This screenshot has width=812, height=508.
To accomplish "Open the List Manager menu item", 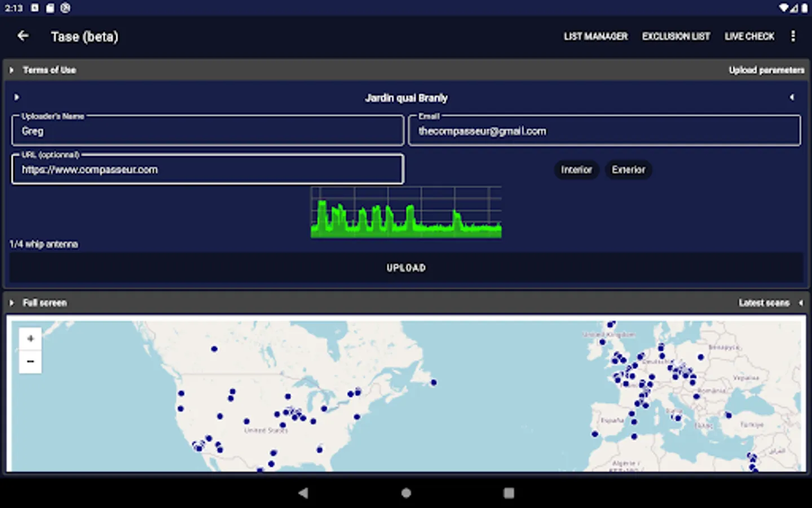I will [x=595, y=36].
